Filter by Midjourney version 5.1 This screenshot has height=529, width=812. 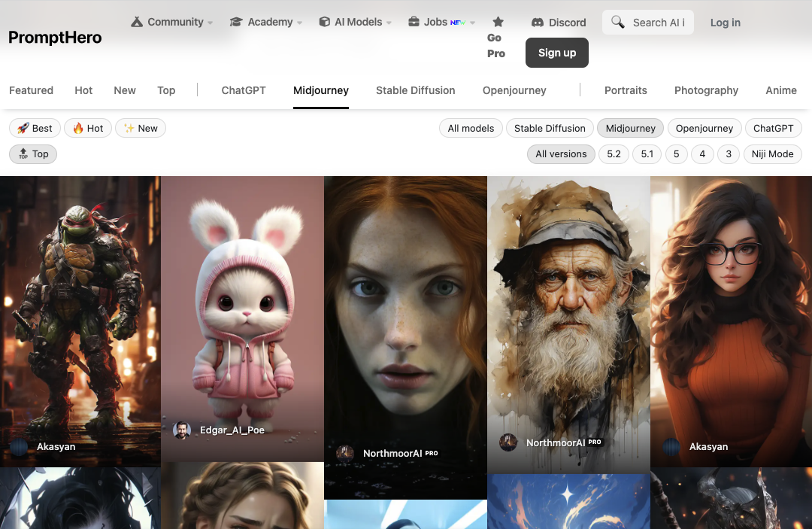pos(647,154)
